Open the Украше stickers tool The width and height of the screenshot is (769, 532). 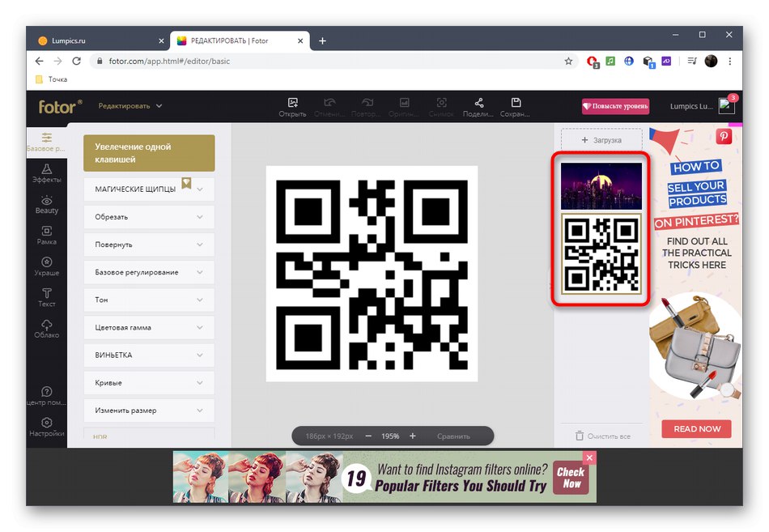click(47, 266)
